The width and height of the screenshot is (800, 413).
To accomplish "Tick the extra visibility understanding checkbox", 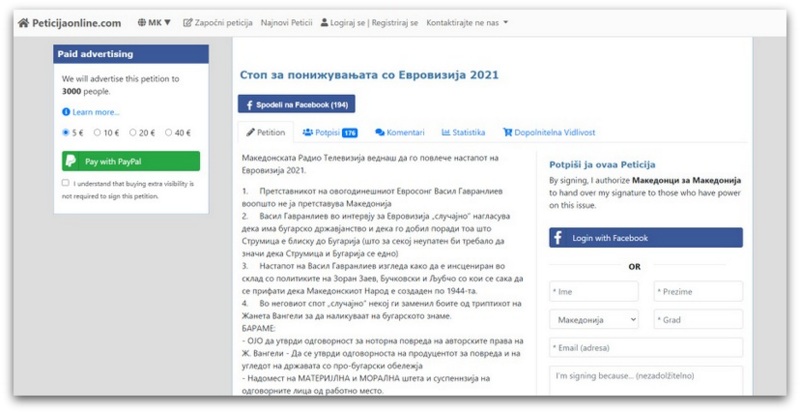I will click(x=66, y=183).
